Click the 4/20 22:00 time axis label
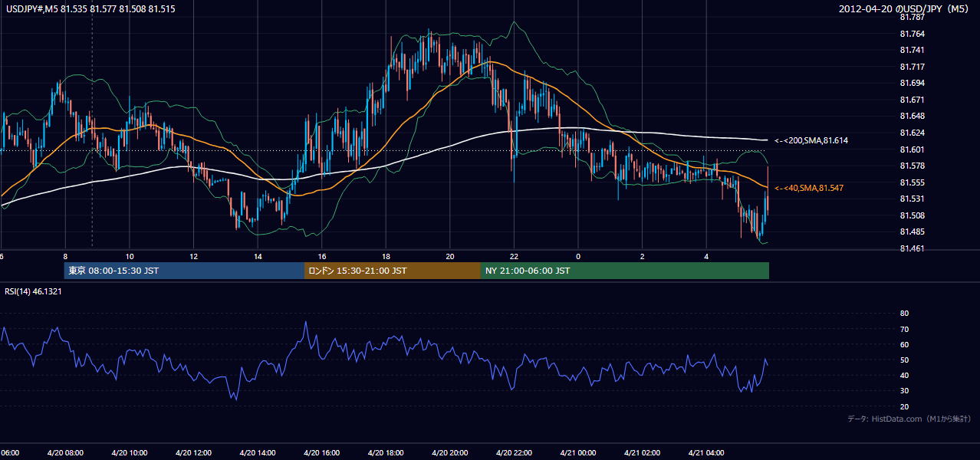The image size is (980, 460). click(x=514, y=453)
